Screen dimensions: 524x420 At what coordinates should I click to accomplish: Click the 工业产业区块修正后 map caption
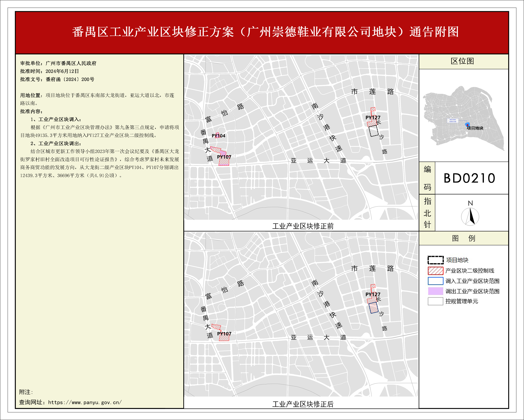click(303, 404)
